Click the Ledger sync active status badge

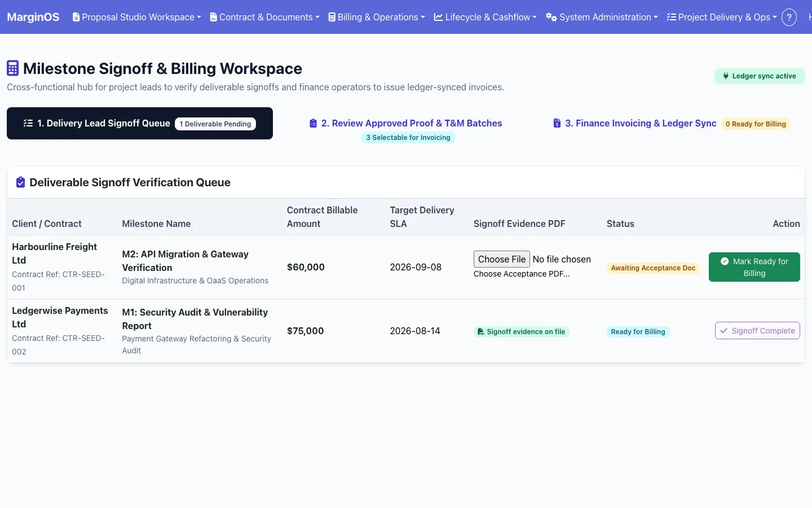(760, 76)
